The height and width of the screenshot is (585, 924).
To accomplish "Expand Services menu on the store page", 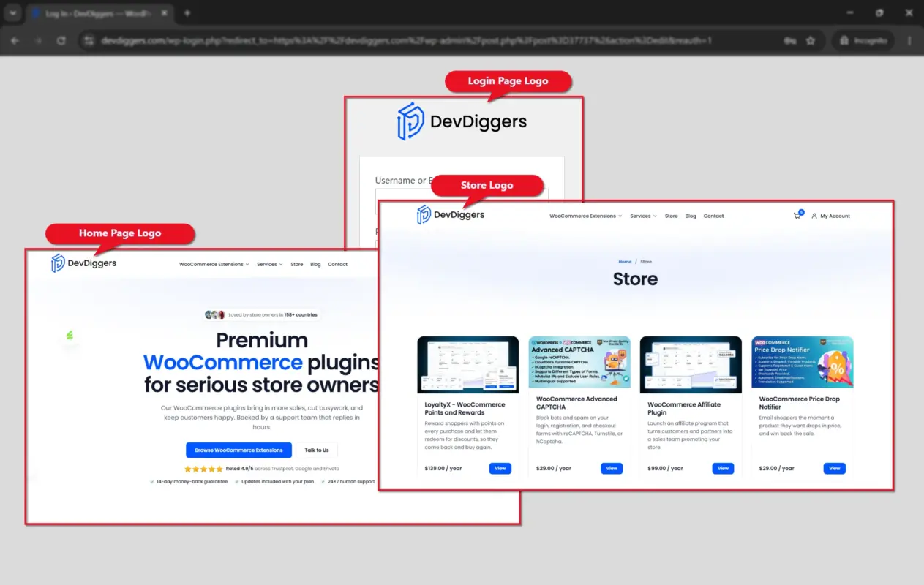I will [x=643, y=216].
